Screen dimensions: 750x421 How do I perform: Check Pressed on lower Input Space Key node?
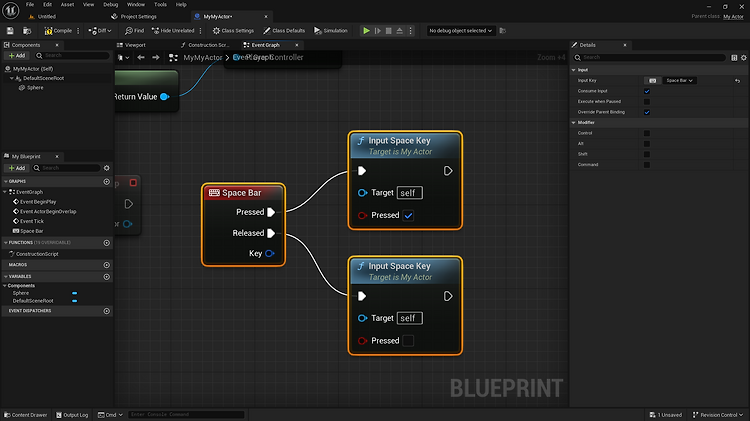click(x=408, y=341)
